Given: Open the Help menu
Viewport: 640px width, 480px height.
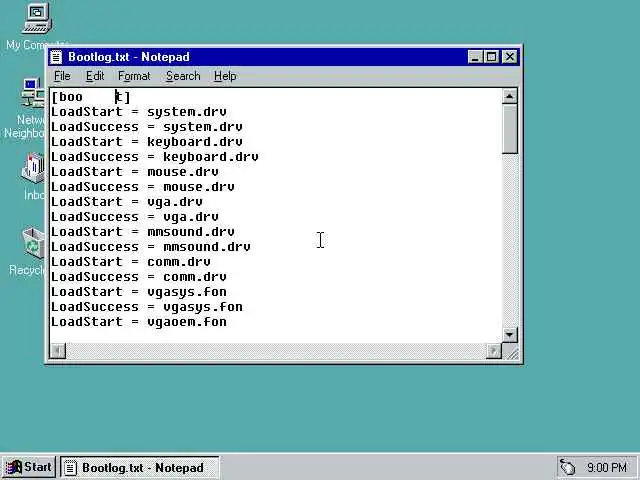Looking at the screenshot, I should click(x=225, y=76).
